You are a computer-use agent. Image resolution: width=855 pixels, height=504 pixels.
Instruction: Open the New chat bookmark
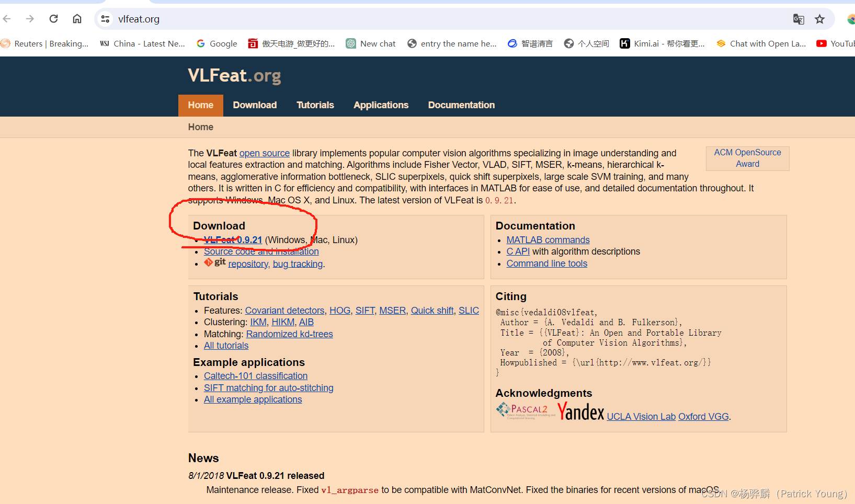371,43
